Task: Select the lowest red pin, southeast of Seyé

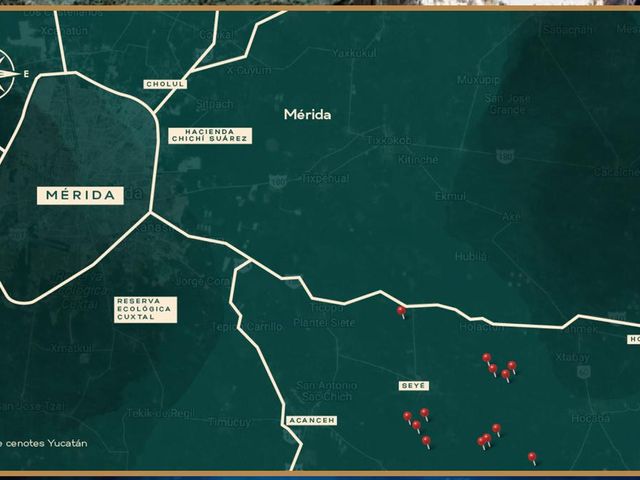Action: [532, 458]
